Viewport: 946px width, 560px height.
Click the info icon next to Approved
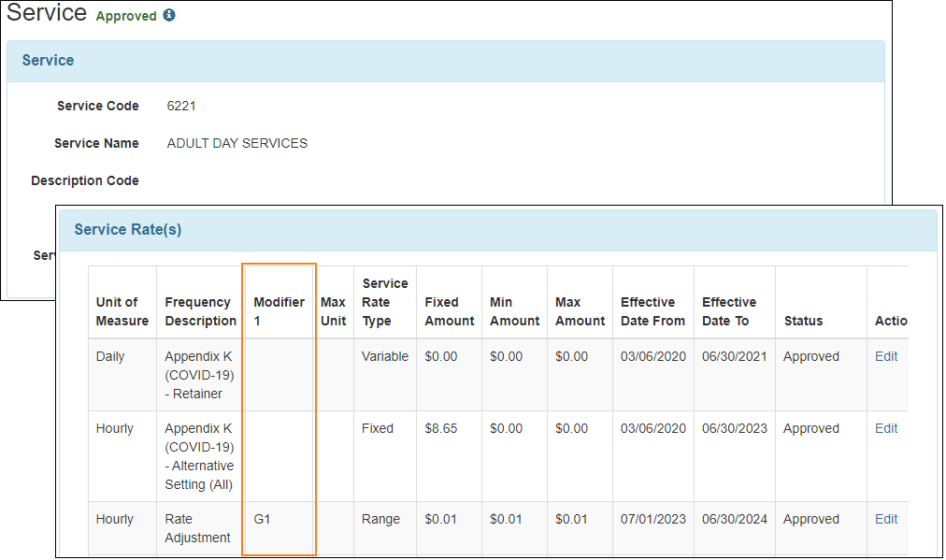169,15
